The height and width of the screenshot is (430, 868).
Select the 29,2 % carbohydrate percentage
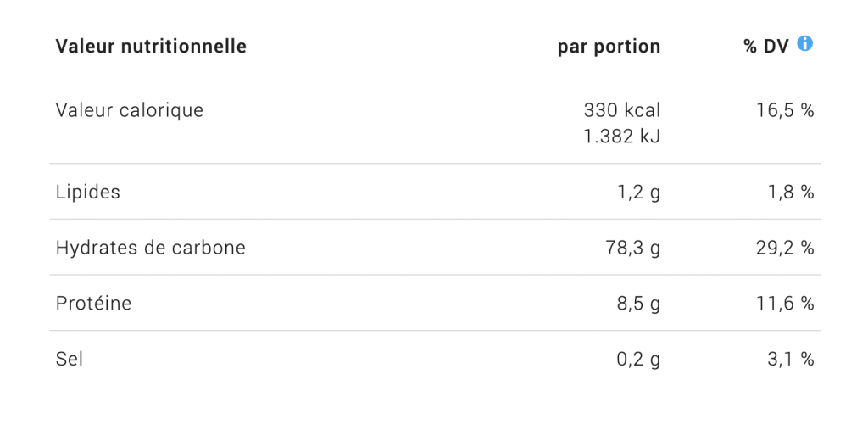tap(785, 249)
